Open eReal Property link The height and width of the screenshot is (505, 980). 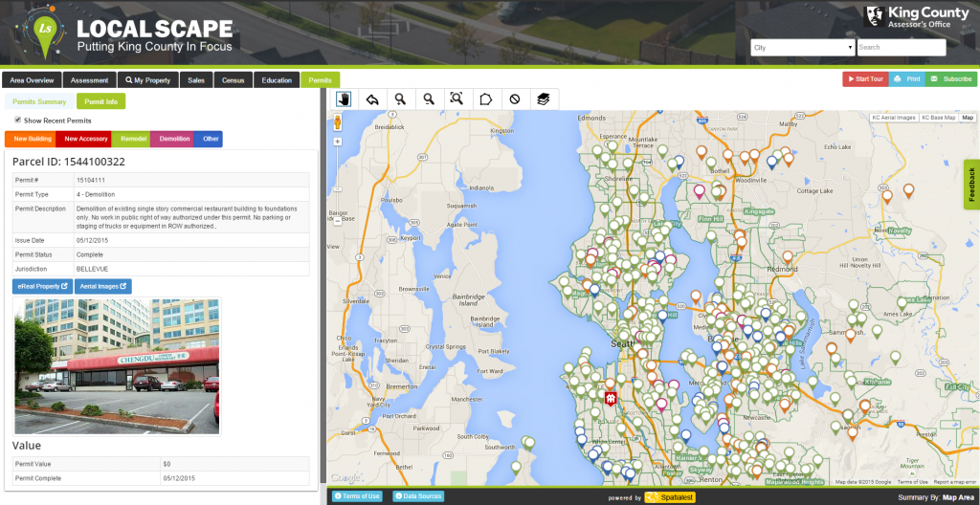42,286
